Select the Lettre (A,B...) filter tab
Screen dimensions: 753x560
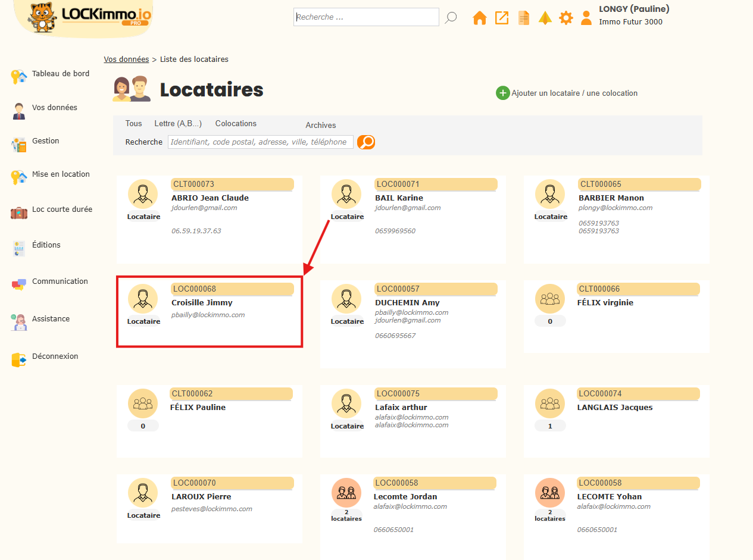[x=177, y=123]
